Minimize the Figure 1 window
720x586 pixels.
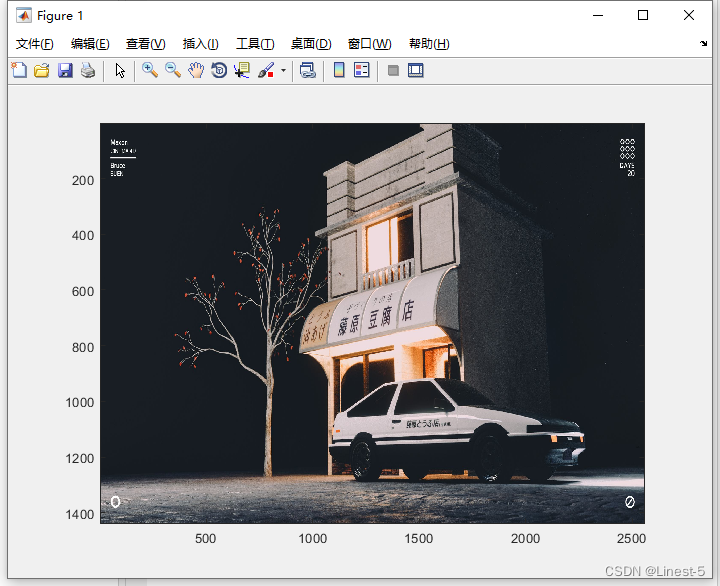click(598, 15)
